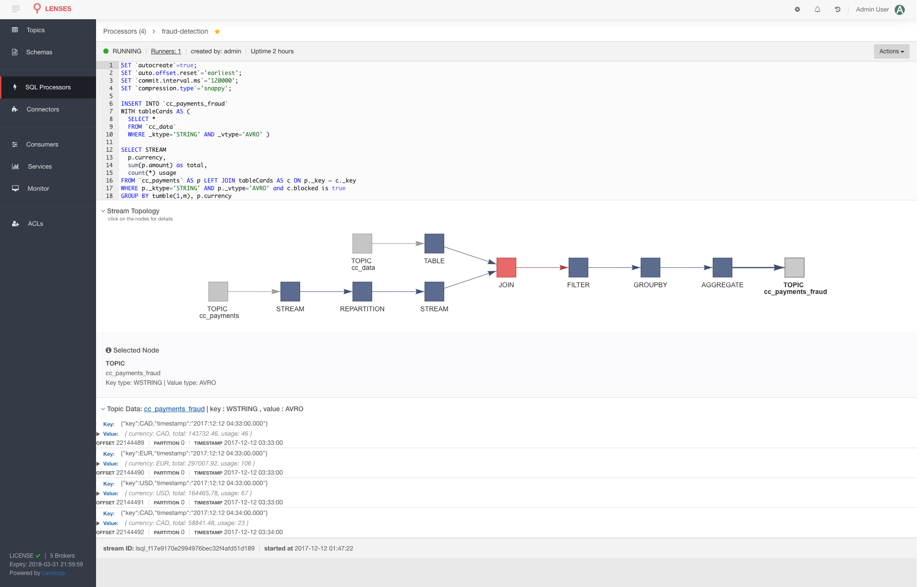
Task: Expand Value of offset 22144489 record
Action: (98, 434)
